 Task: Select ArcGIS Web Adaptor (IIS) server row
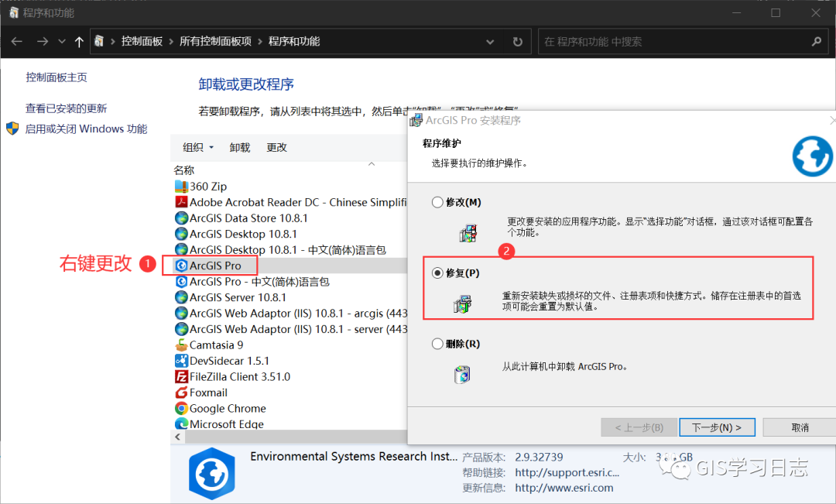click(290, 329)
